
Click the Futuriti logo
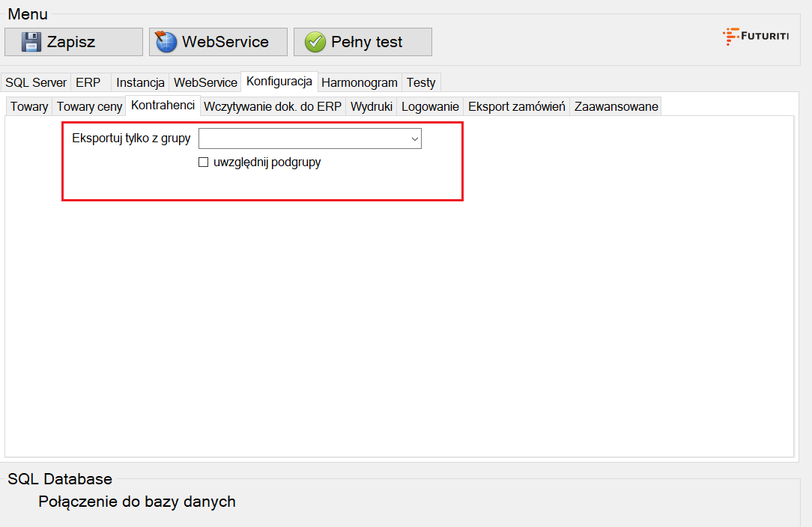tap(755, 36)
